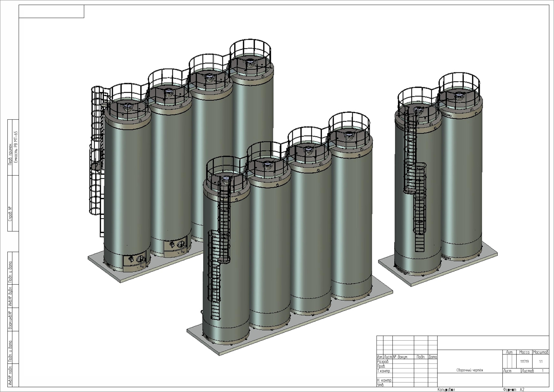This screenshot has height=392, width=554.
Task: Click the 'Масштаб' header cell
Action: tap(541, 352)
